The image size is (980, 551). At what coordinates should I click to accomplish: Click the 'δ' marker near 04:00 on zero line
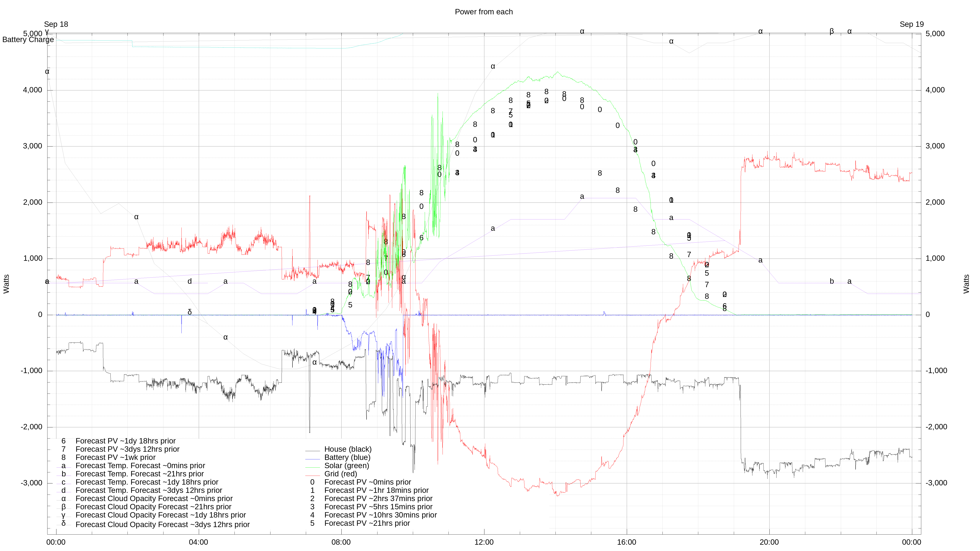point(189,312)
